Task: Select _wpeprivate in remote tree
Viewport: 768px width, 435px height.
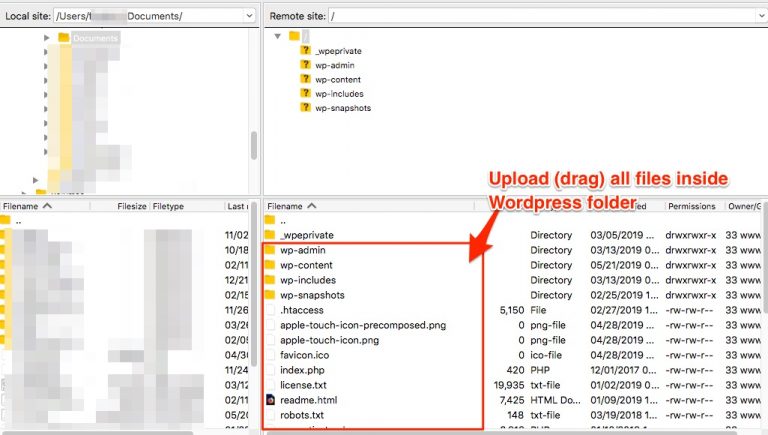Action: pyautogui.click(x=338, y=51)
